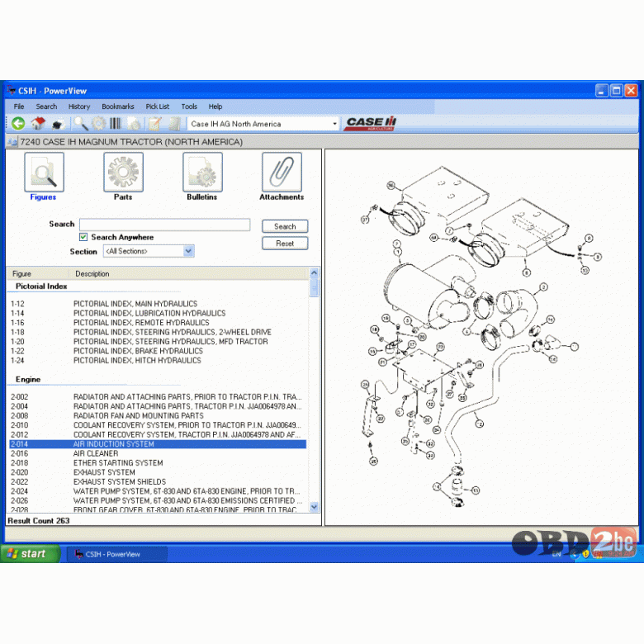Select row 2-012 Coolant Recovery System
The height and width of the screenshot is (644, 644).
coord(158,434)
